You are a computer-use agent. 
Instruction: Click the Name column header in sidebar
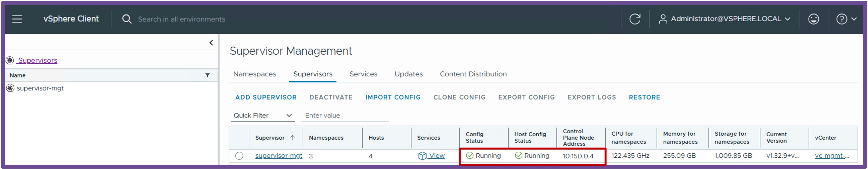(x=18, y=76)
